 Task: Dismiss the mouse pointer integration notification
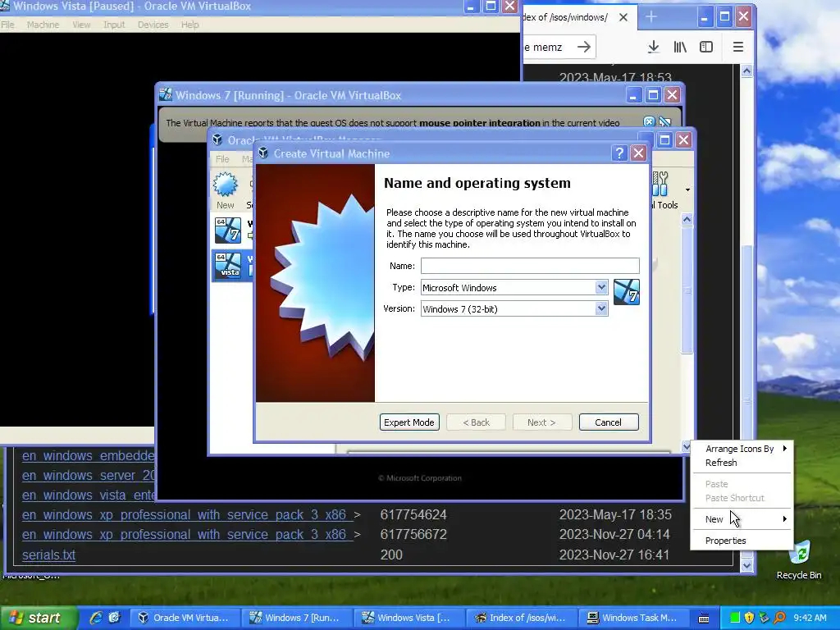(x=649, y=122)
